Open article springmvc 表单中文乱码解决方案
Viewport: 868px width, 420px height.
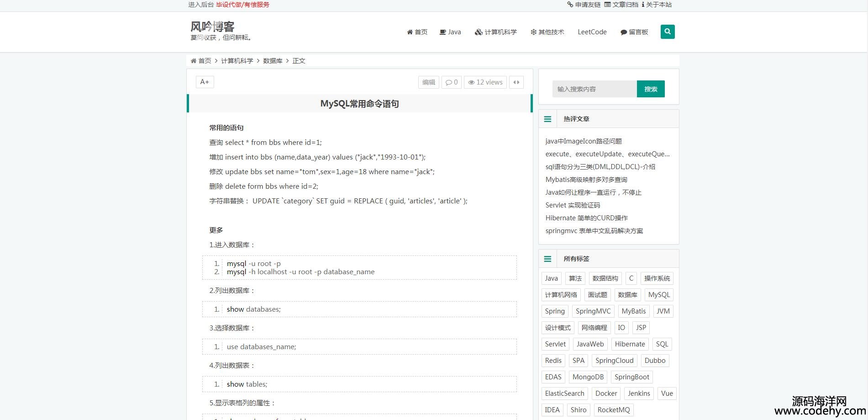(594, 231)
